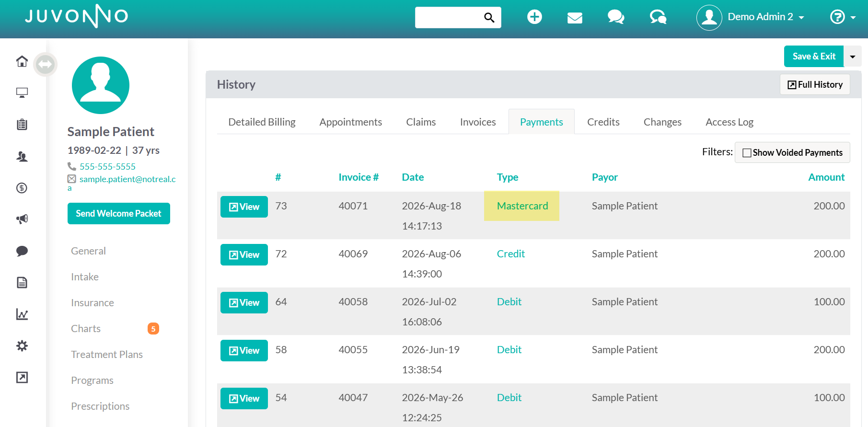The width and height of the screenshot is (868, 427).
Task: Click the Mastercard payment type link
Action: click(x=522, y=206)
